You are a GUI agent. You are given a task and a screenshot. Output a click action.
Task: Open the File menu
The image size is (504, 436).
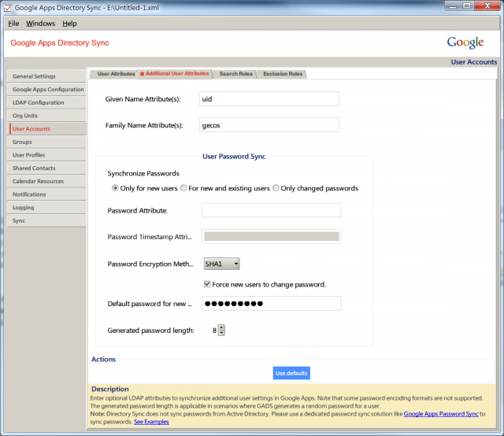13,24
